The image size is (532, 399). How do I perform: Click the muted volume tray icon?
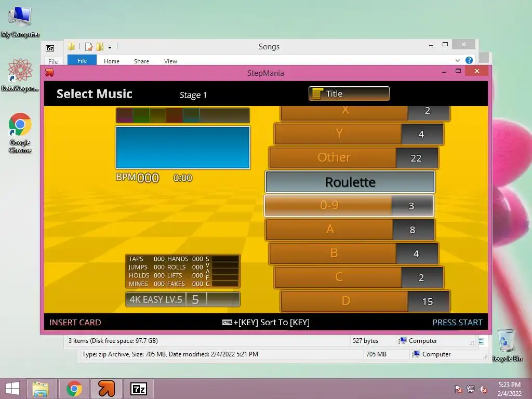pos(483,389)
